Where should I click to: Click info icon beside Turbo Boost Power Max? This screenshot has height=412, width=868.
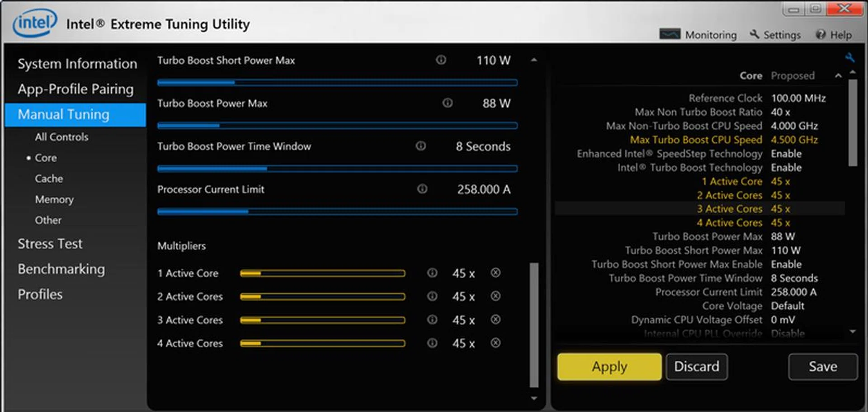click(x=447, y=103)
